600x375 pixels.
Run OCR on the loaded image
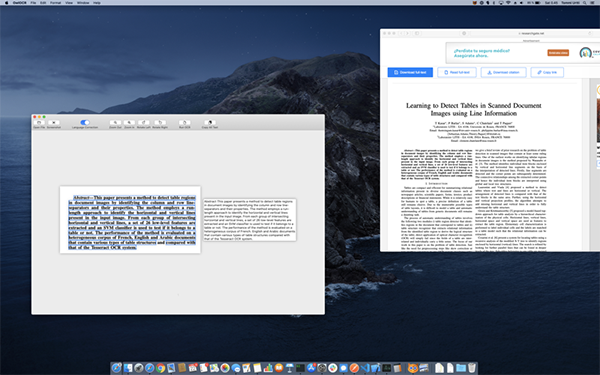[x=184, y=123]
